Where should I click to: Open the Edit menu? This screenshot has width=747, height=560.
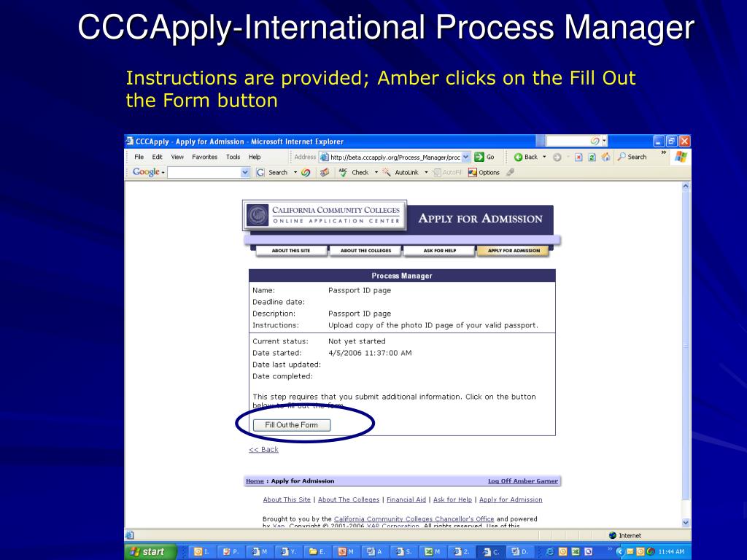coord(158,157)
